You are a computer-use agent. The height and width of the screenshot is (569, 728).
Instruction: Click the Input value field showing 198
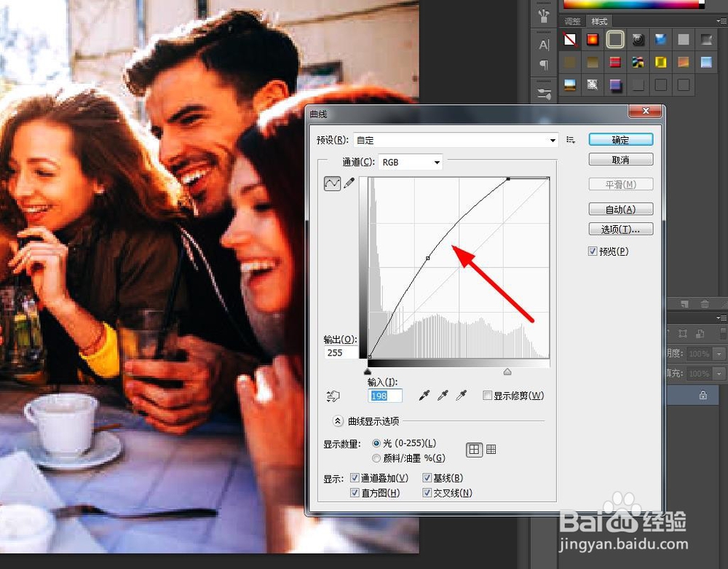click(x=385, y=396)
